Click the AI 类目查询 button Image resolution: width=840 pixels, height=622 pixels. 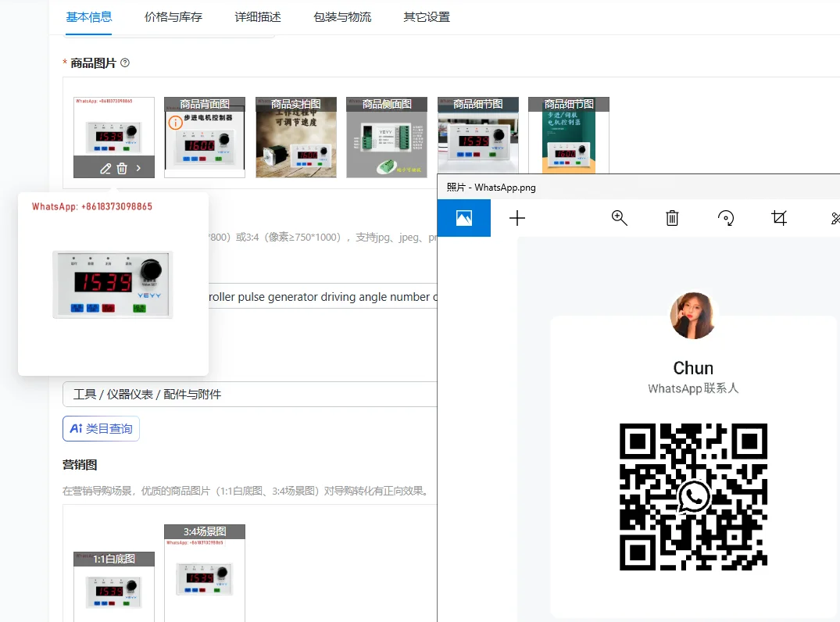pos(101,428)
